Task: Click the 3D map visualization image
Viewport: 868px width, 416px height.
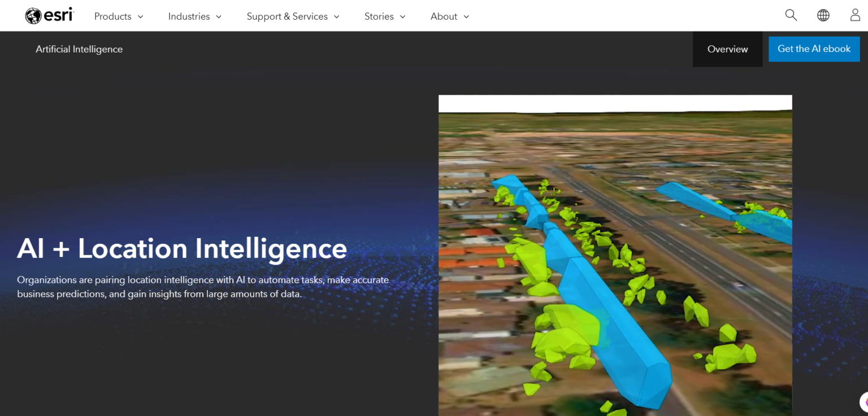Action: tap(615, 254)
